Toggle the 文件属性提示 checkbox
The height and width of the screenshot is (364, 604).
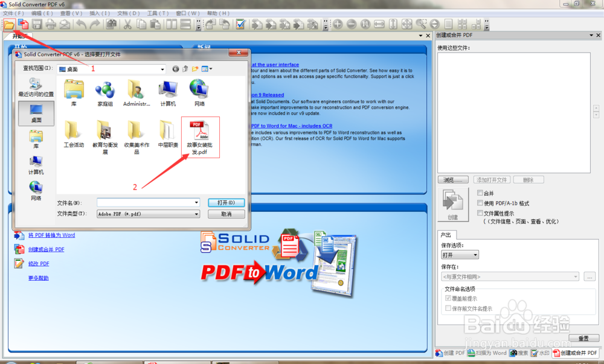coord(480,212)
